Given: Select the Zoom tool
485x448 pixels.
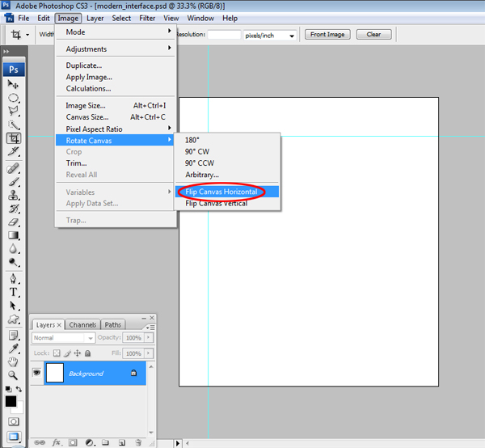Looking at the screenshot, I should pyautogui.click(x=13, y=375).
